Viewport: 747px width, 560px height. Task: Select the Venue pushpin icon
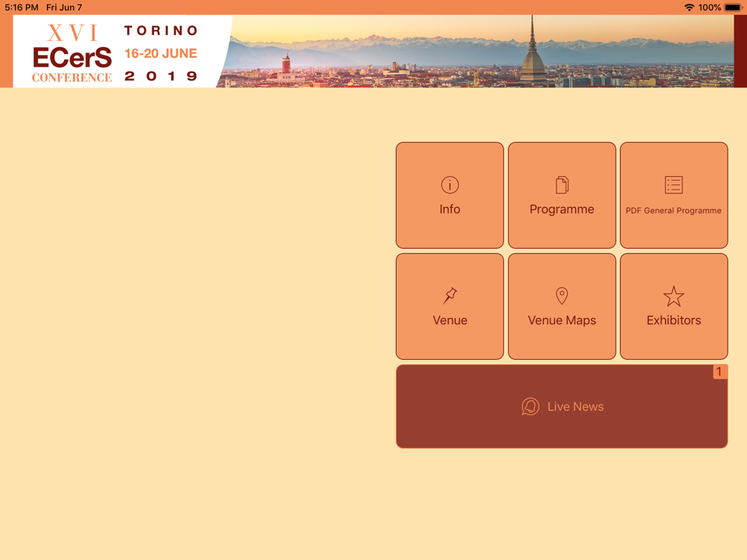[450, 296]
